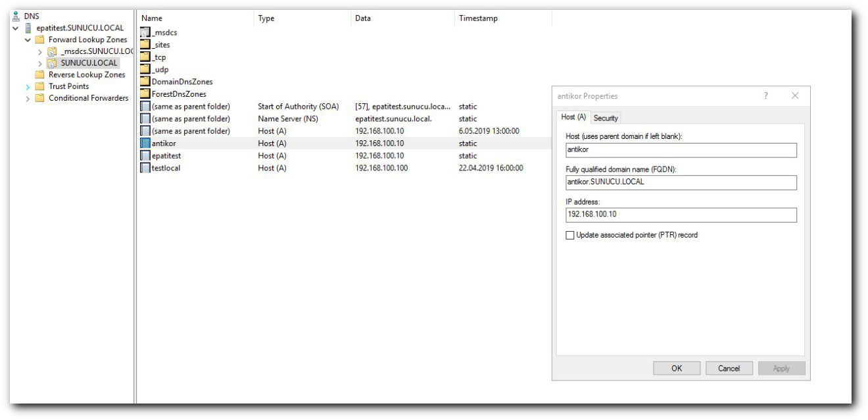Viewport: 868px width, 420px height.
Task: Click the DomainDnsZones folder icon
Action: (x=145, y=82)
